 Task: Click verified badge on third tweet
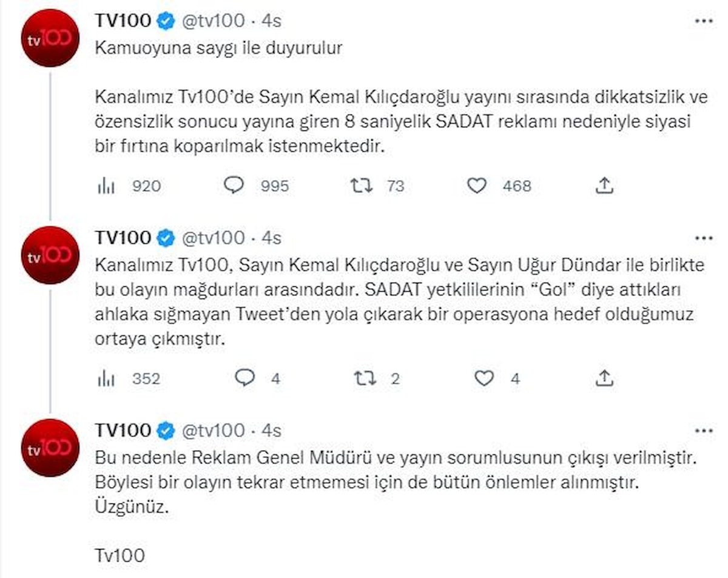pos(164,431)
